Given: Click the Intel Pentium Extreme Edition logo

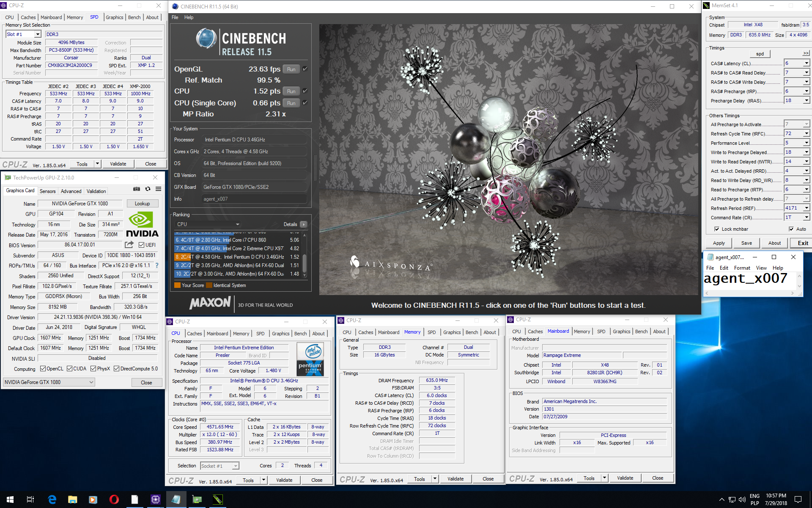Looking at the screenshot, I should (311, 359).
